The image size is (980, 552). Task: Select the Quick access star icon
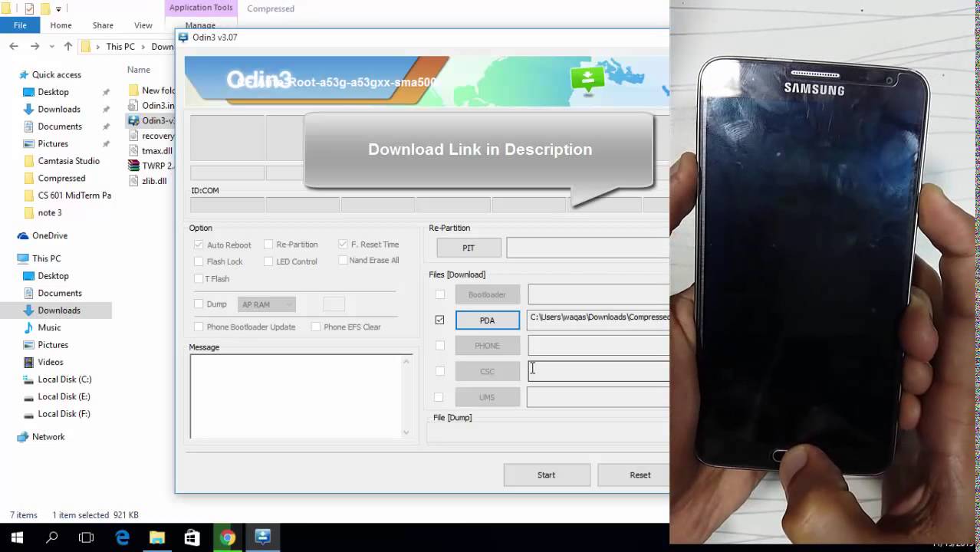(x=23, y=74)
